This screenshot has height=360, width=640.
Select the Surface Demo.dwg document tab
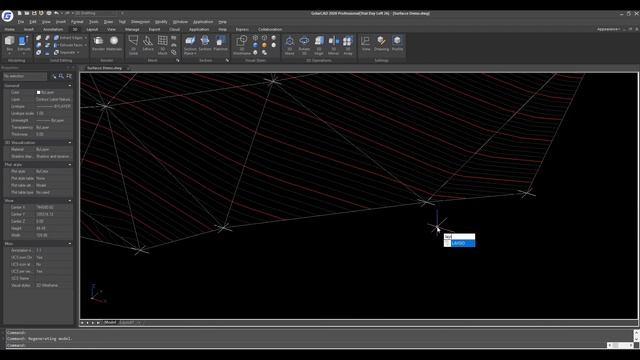tap(104, 68)
